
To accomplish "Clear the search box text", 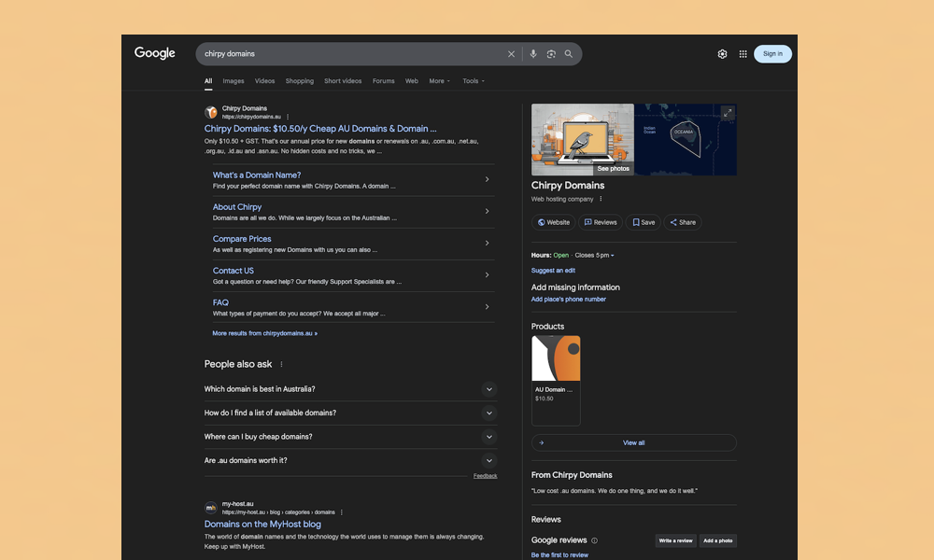I will pyautogui.click(x=511, y=54).
